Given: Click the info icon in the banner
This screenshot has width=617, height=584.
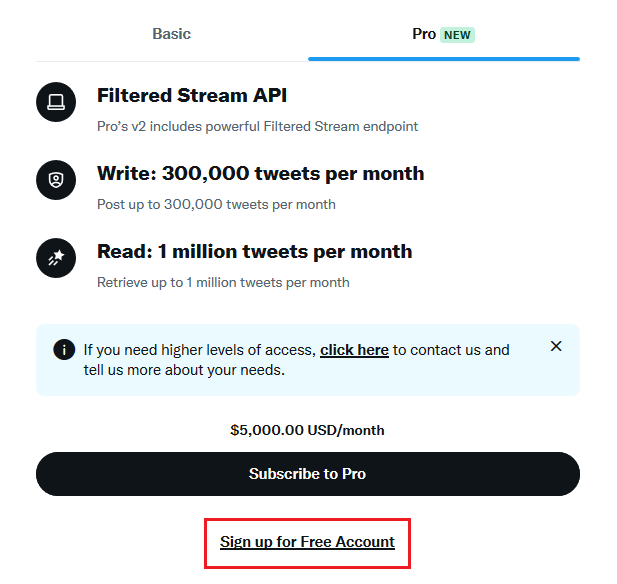Looking at the screenshot, I should tap(64, 350).
